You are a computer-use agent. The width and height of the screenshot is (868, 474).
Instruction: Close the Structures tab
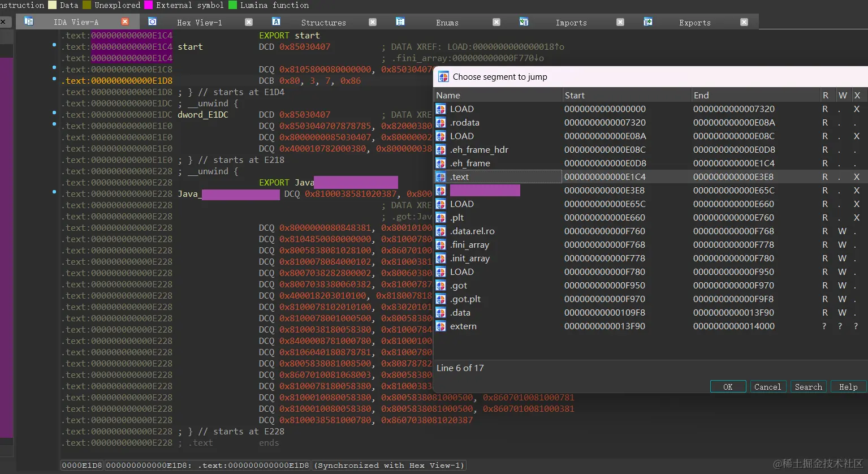point(372,22)
